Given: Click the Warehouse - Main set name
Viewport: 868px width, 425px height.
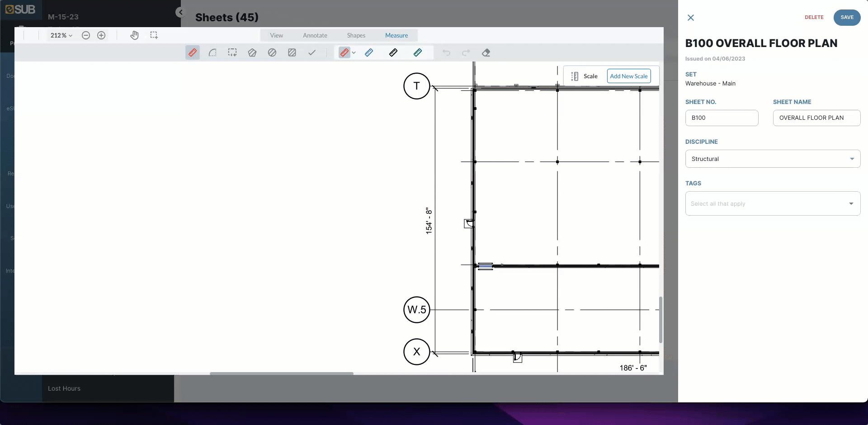Looking at the screenshot, I should 710,84.
